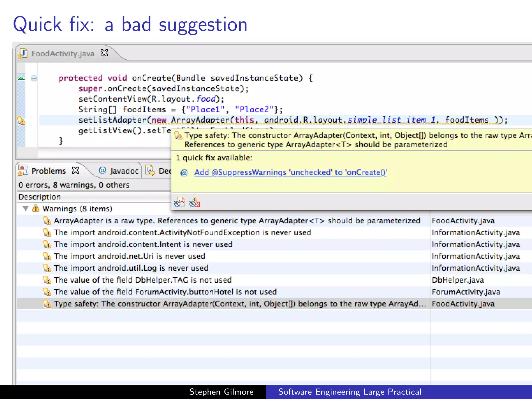The width and height of the screenshot is (532, 399).
Task: Click the Problems view icon
Action: click(23, 170)
